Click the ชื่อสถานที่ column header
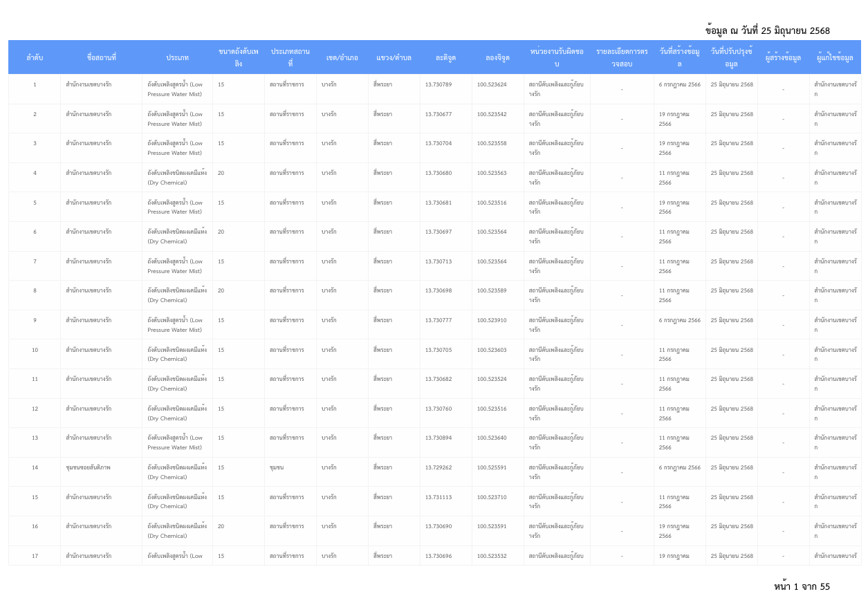 (x=102, y=57)
